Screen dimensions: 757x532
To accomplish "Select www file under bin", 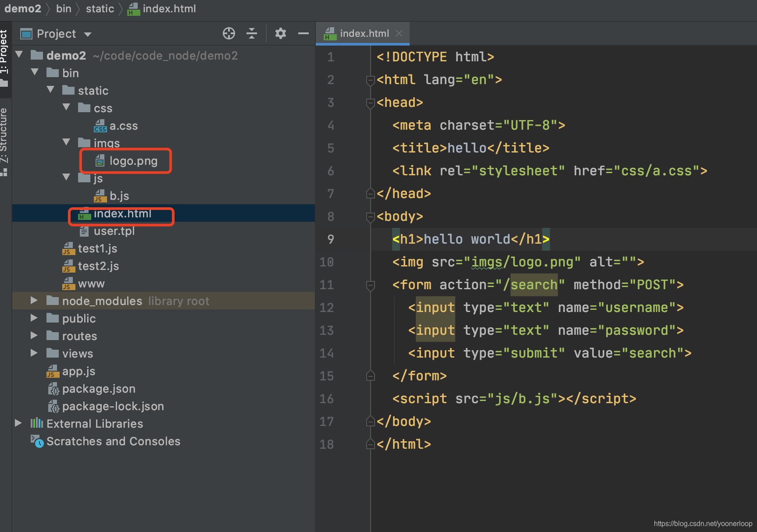I will click(x=164, y=284).
